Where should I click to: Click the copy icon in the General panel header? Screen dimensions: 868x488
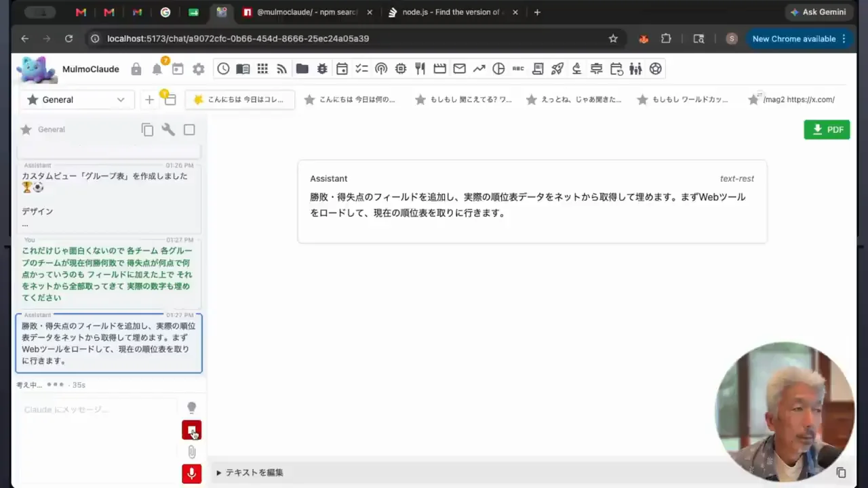coord(147,130)
